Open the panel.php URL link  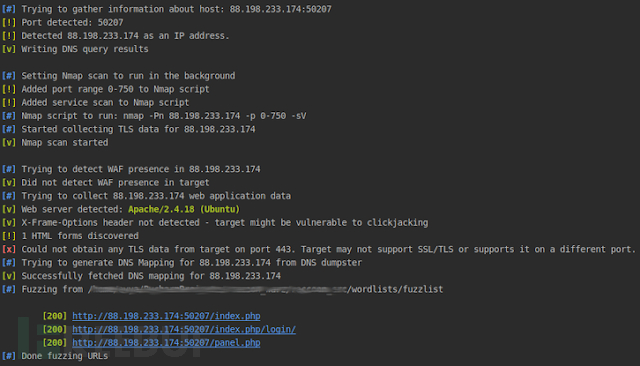click(166, 343)
